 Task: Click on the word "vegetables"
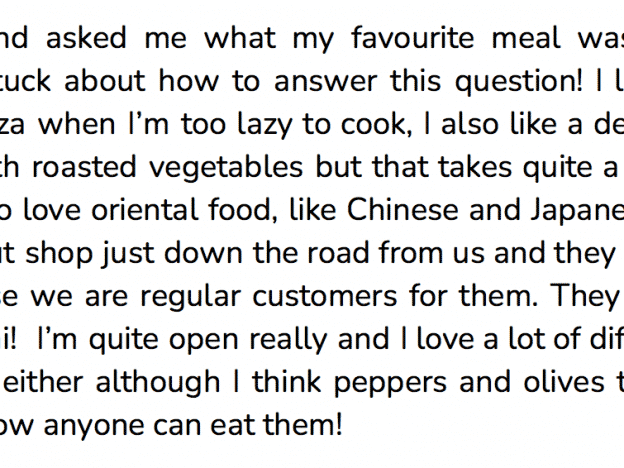pyautogui.click(x=226, y=167)
